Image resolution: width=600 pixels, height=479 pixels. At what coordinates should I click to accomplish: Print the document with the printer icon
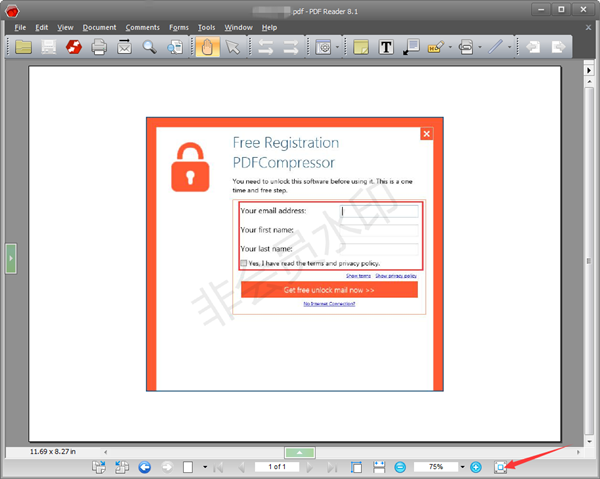99,47
